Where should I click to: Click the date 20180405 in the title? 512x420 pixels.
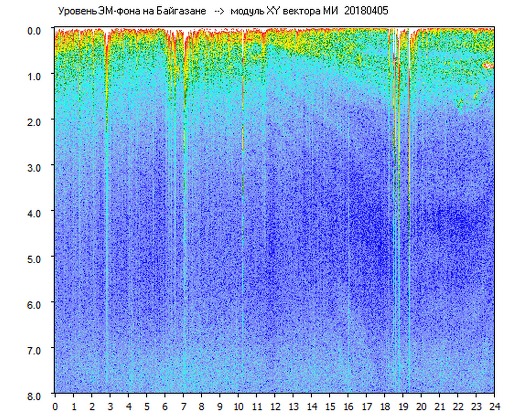366,11
